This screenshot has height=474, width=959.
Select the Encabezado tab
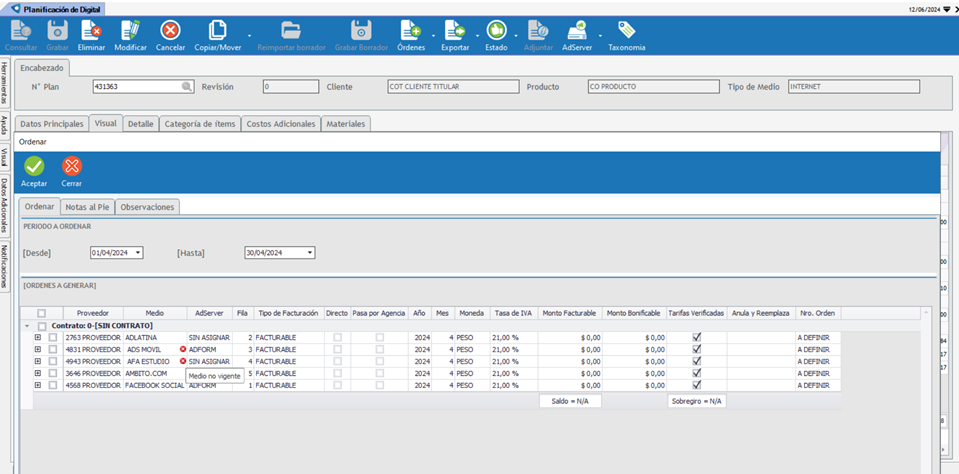coord(42,68)
